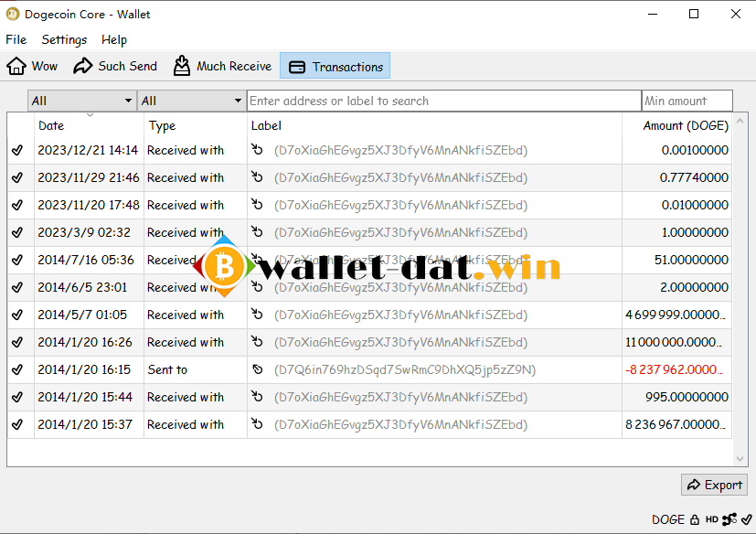Click received arrow icon in 11 000 000 row
Viewport: 756px width, 534px height.
(x=257, y=342)
